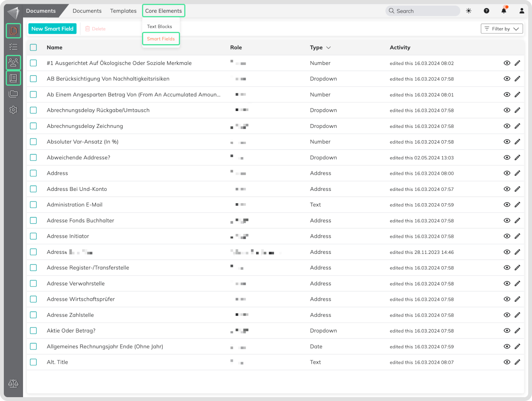
Task: Open settings gear in sidebar
Action: click(13, 110)
